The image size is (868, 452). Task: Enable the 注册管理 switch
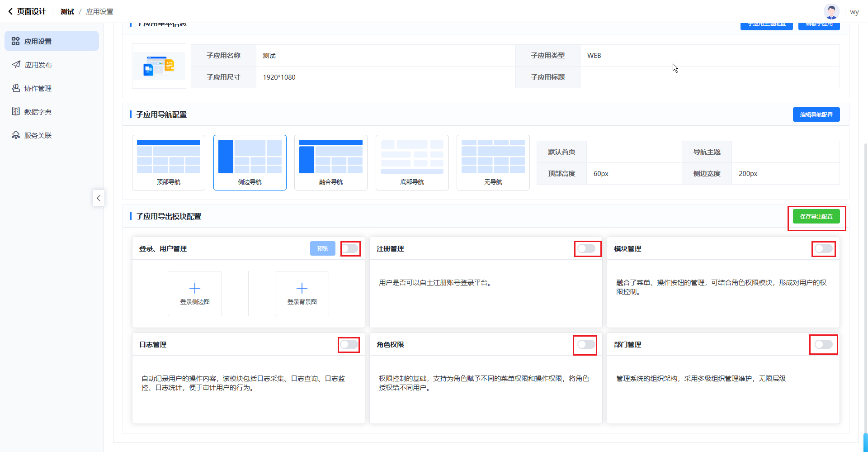pos(587,248)
